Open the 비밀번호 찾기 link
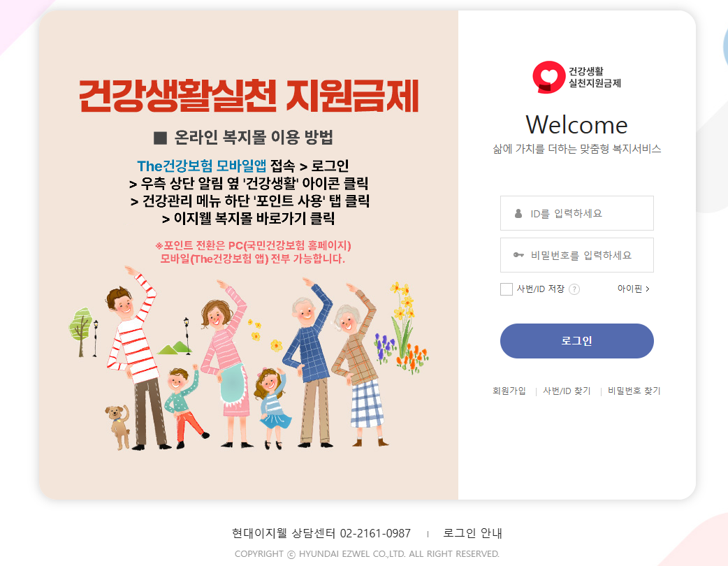 coord(634,391)
